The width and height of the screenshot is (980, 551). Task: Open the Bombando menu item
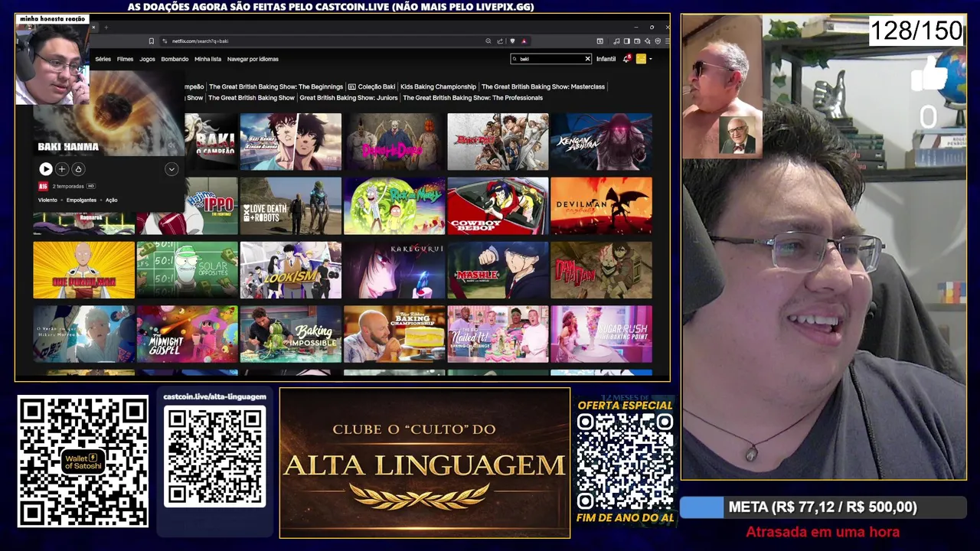(175, 59)
